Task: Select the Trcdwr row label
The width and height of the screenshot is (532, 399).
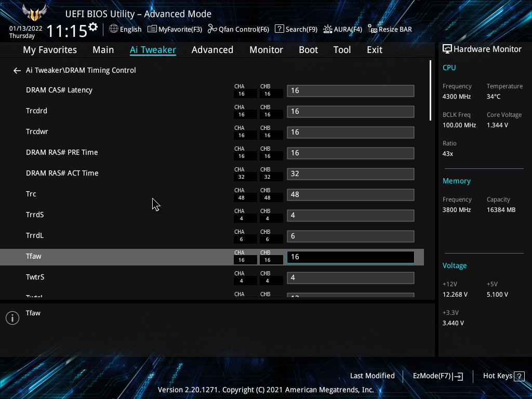Action: (37, 131)
